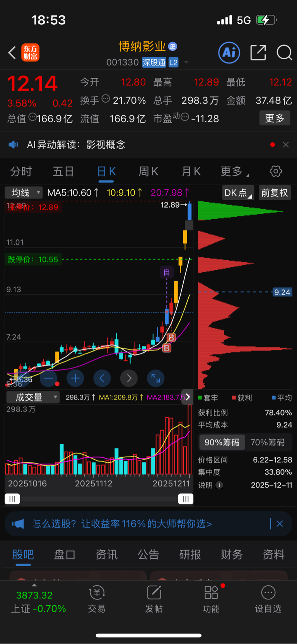The image size is (297, 644).
Task: Open chart settings gear icon
Action: [x=276, y=171]
